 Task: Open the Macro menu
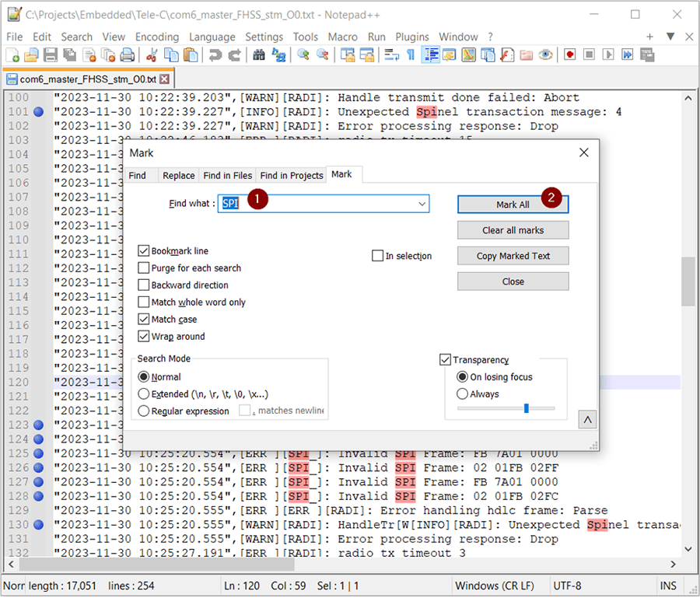tap(343, 37)
